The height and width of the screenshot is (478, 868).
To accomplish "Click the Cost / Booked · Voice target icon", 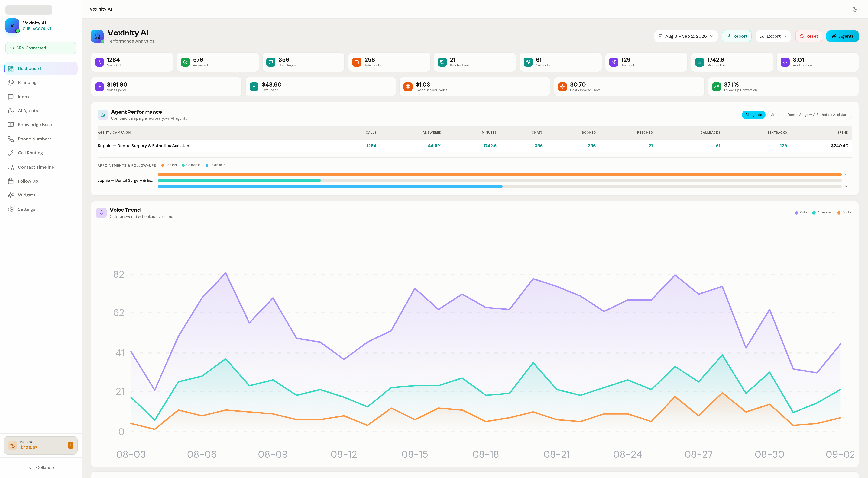I will point(408,87).
